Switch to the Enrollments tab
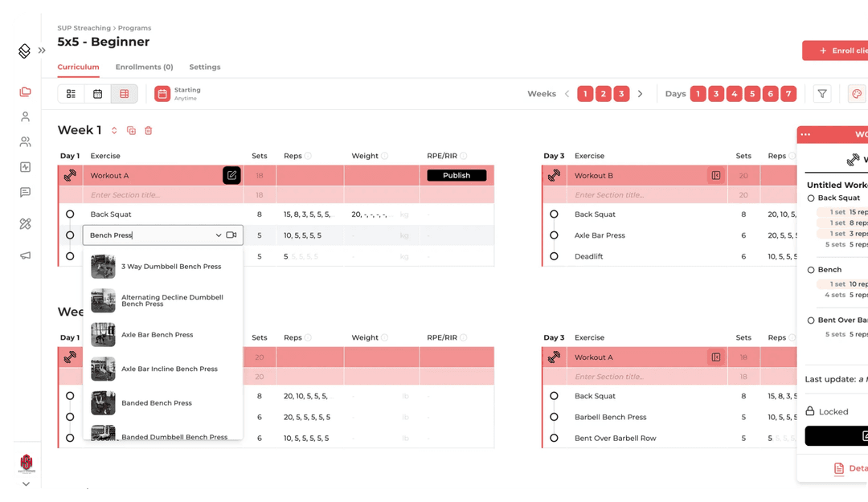This screenshot has width=868, height=502. tap(144, 67)
